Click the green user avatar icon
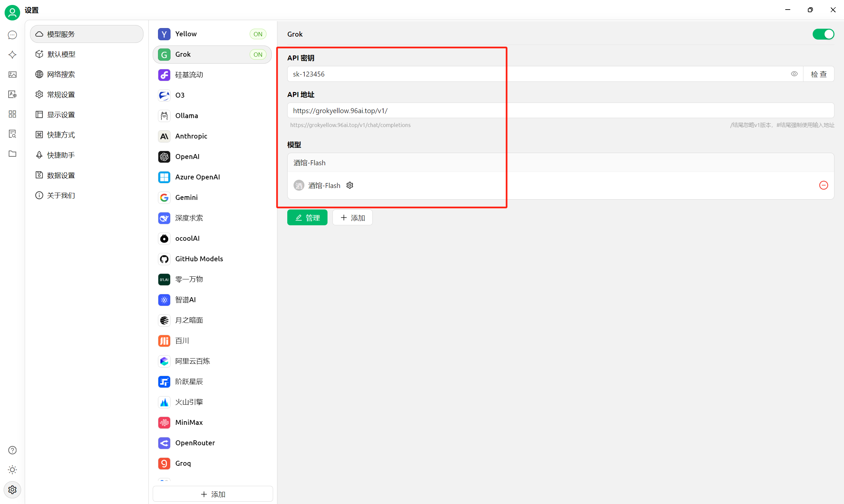Screen dimensions: 844x504 12,12
